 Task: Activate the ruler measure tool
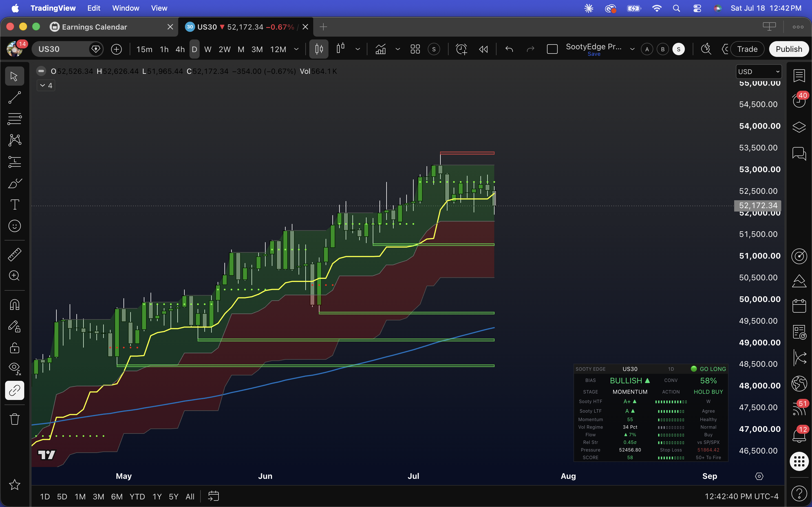pyautogui.click(x=14, y=255)
